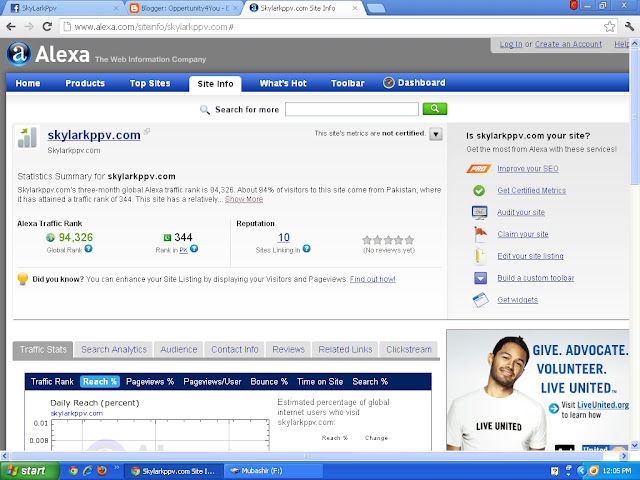Click Global Rank help question icon

89,249
